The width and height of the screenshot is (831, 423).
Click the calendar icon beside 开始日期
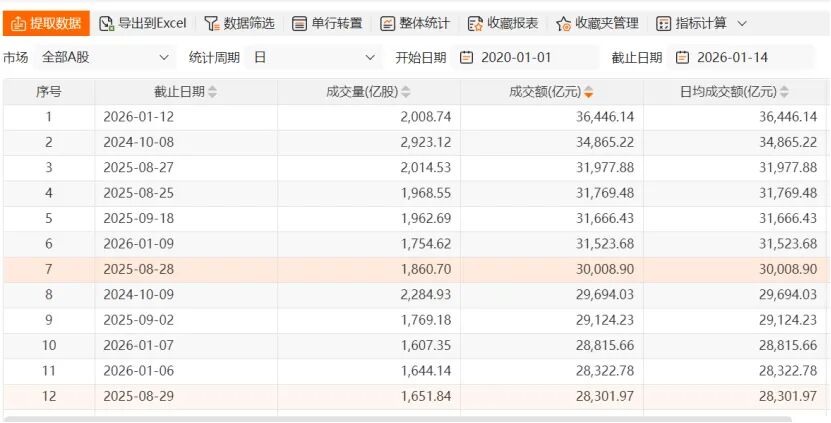pos(466,57)
